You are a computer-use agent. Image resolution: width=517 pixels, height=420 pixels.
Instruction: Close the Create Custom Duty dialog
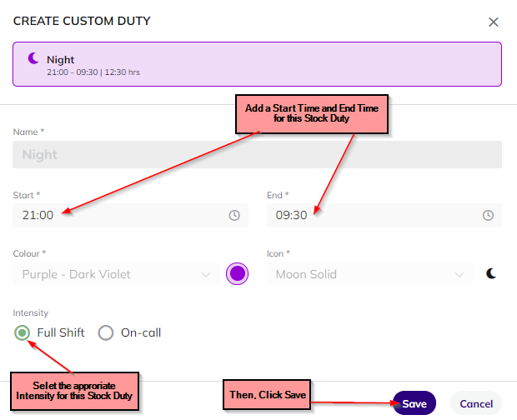[494, 22]
